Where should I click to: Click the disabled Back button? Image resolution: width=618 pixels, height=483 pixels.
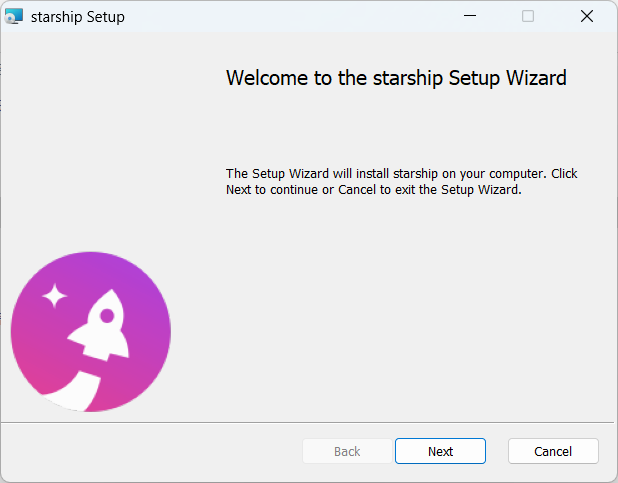[x=347, y=451]
